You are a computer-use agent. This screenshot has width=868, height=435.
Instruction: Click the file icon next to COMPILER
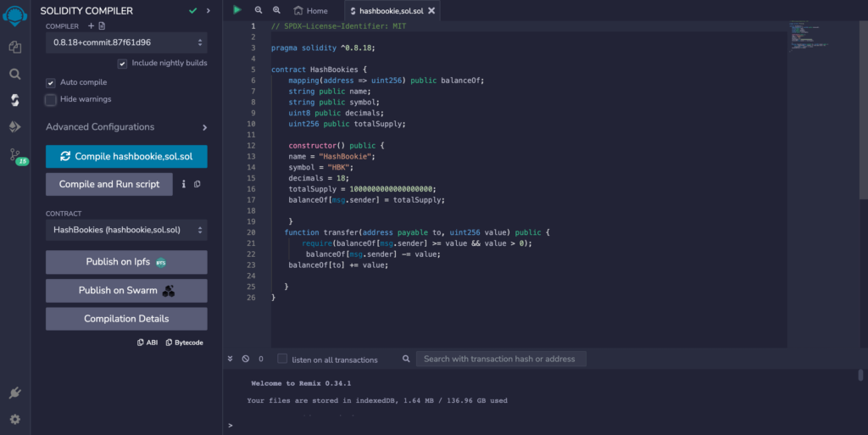click(102, 26)
